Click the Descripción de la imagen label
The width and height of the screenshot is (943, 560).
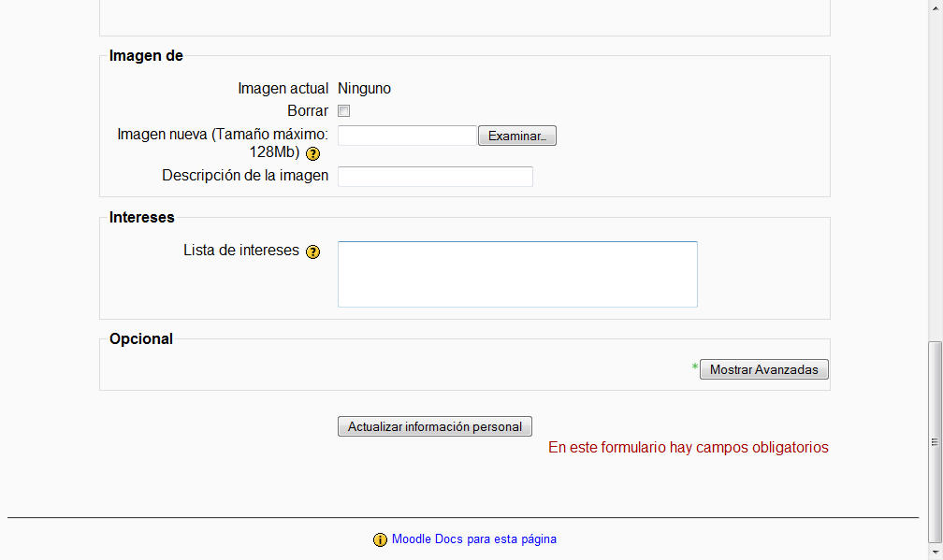point(245,176)
